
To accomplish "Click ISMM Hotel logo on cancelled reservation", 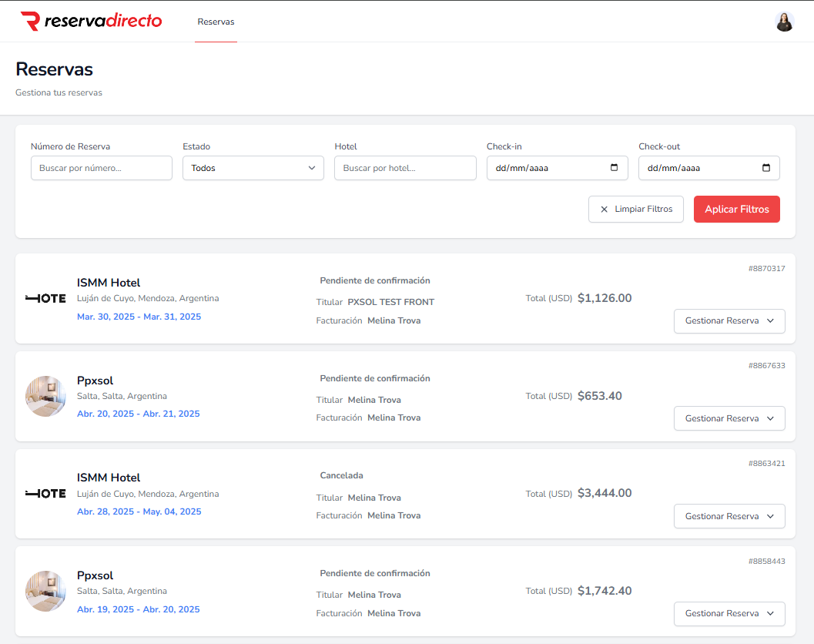I will pyautogui.click(x=45, y=494).
